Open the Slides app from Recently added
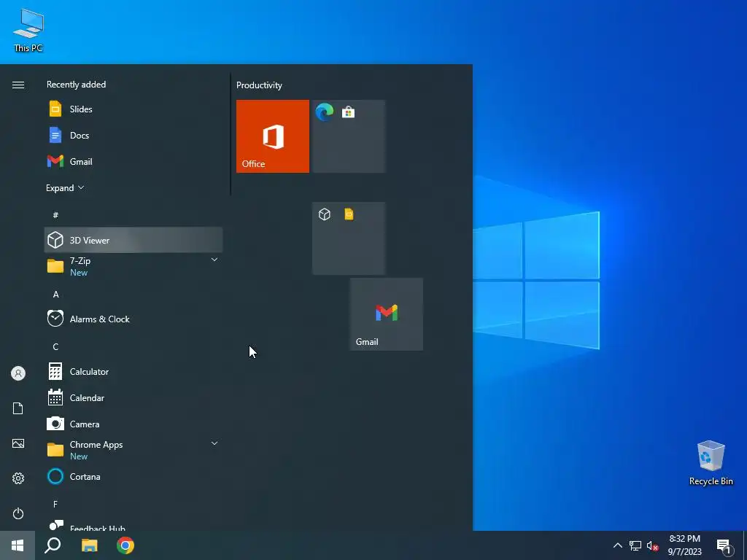 [x=133, y=109]
